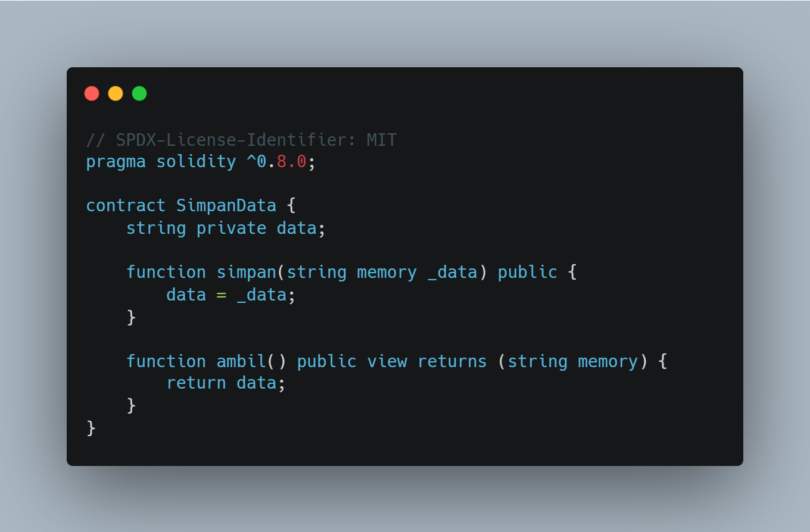Click the red close dot
This screenshot has height=532, width=810.
pos(92,93)
